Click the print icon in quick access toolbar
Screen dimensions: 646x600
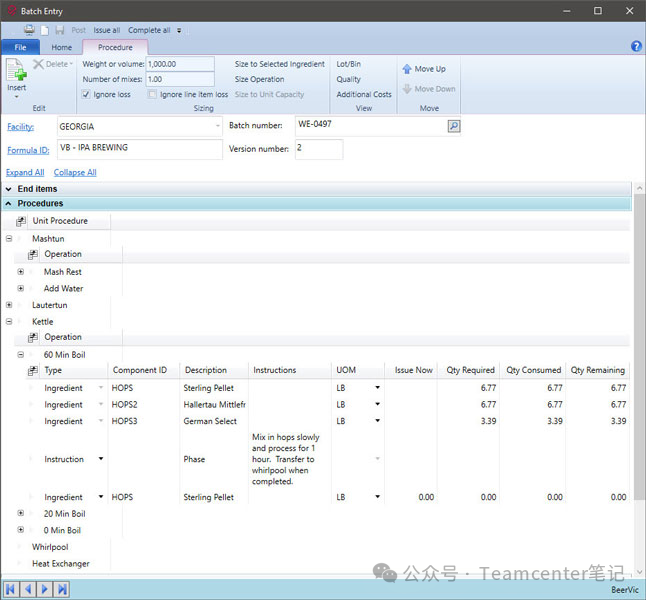29,30
